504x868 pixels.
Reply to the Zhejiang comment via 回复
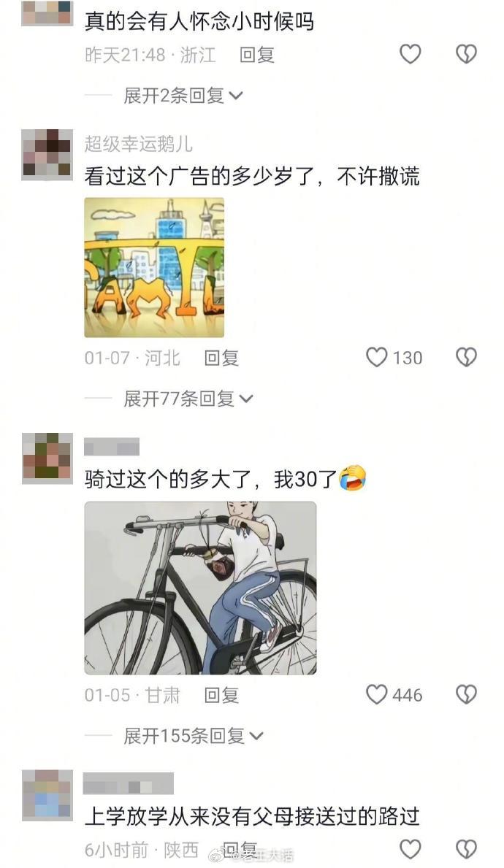pyautogui.click(x=256, y=55)
